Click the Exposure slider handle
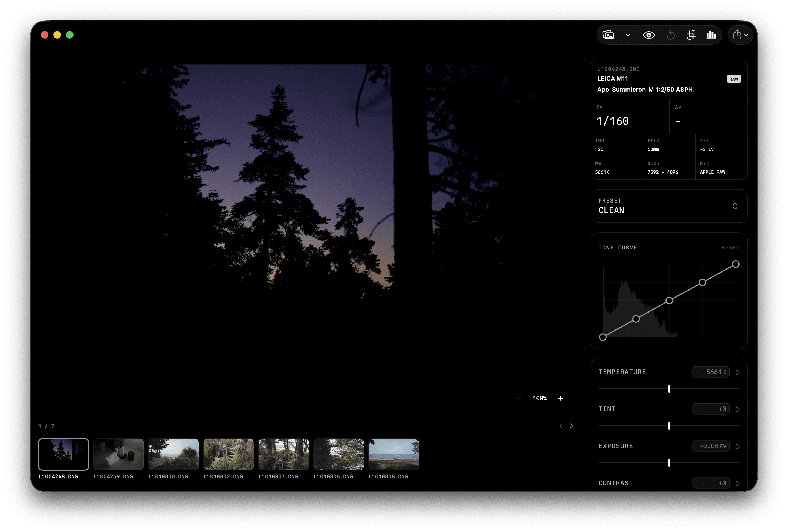This screenshot has width=788, height=532. click(x=669, y=463)
